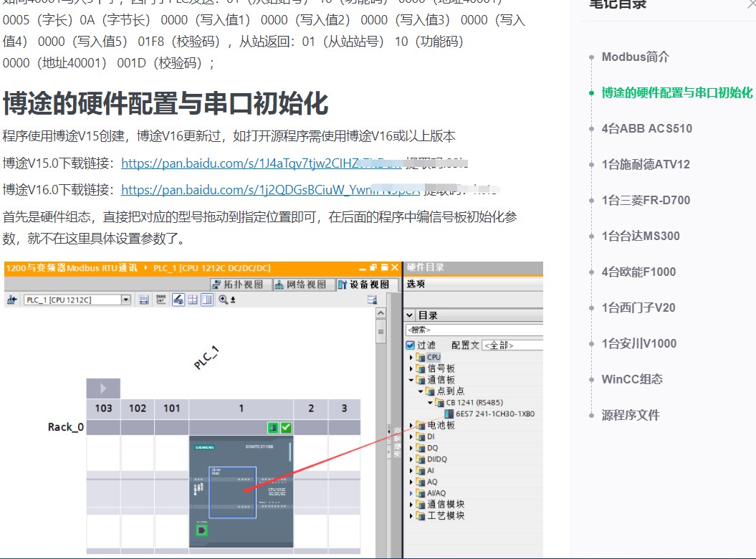Screen dimensions: 756x559
Task: Switch to the 拓扑视图 tab
Action: coord(239,285)
